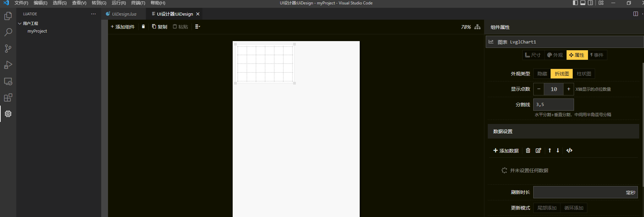The width and height of the screenshot is (644, 217).
Task: Click the 78% zoom level label
Action: 466,27
